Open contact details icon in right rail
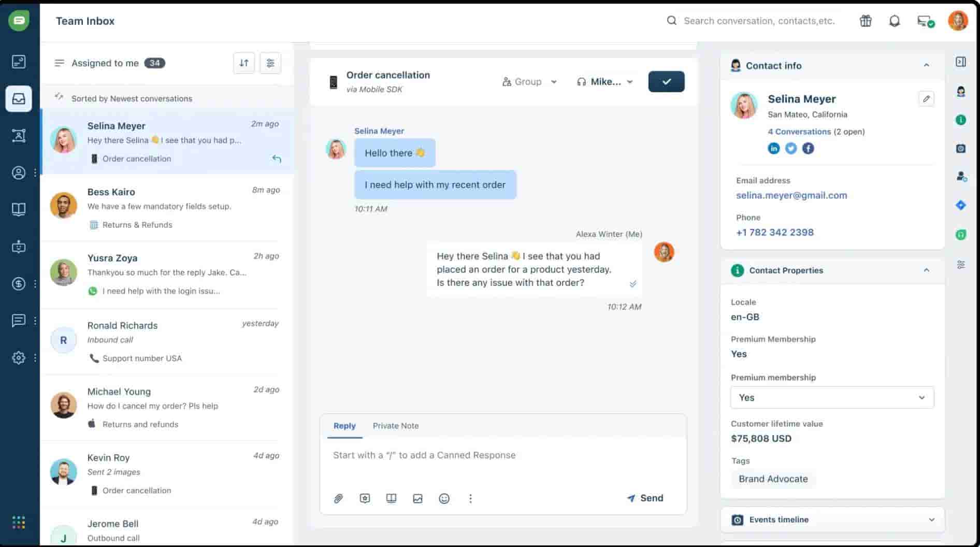 point(961,92)
